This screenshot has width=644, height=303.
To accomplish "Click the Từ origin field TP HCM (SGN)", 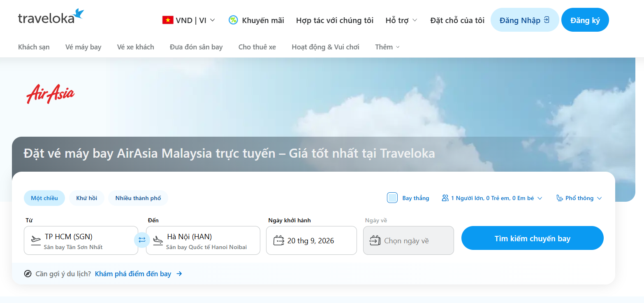I will [81, 240].
